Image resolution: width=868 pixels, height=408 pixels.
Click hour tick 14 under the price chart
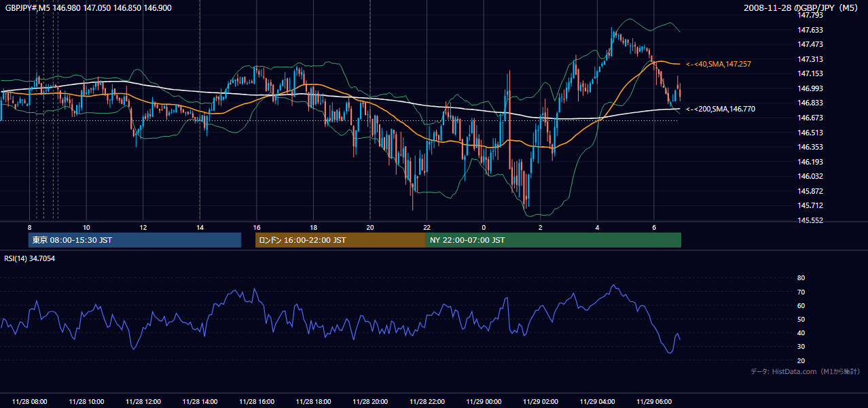point(200,227)
